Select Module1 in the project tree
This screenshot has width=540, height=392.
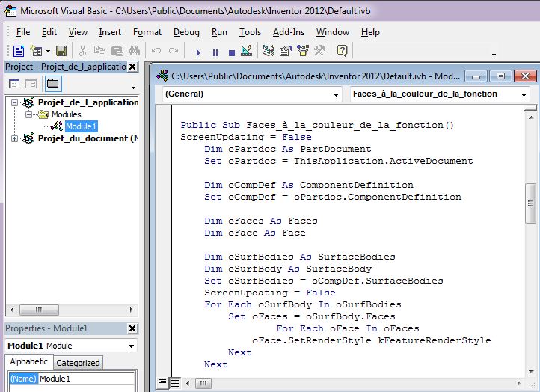point(82,126)
